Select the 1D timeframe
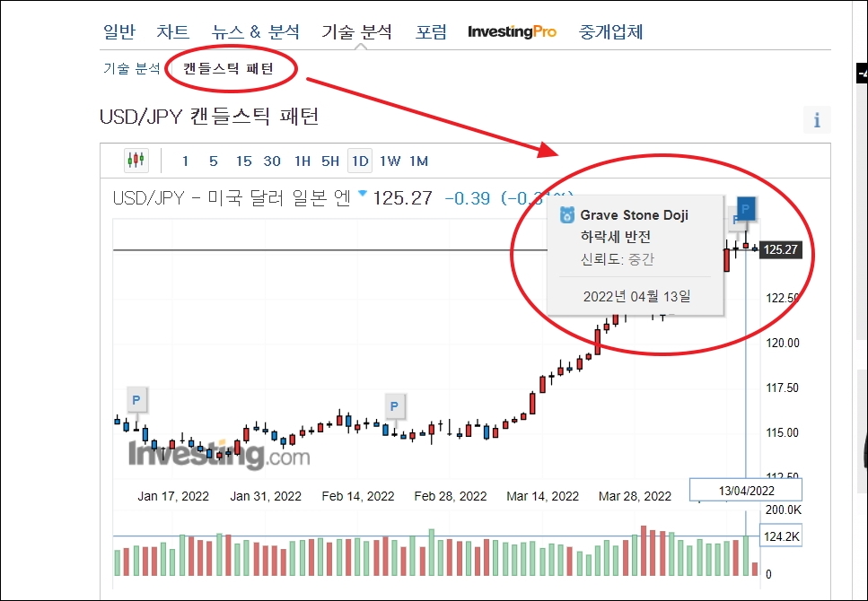The height and width of the screenshot is (601, 868). (360, 161)
